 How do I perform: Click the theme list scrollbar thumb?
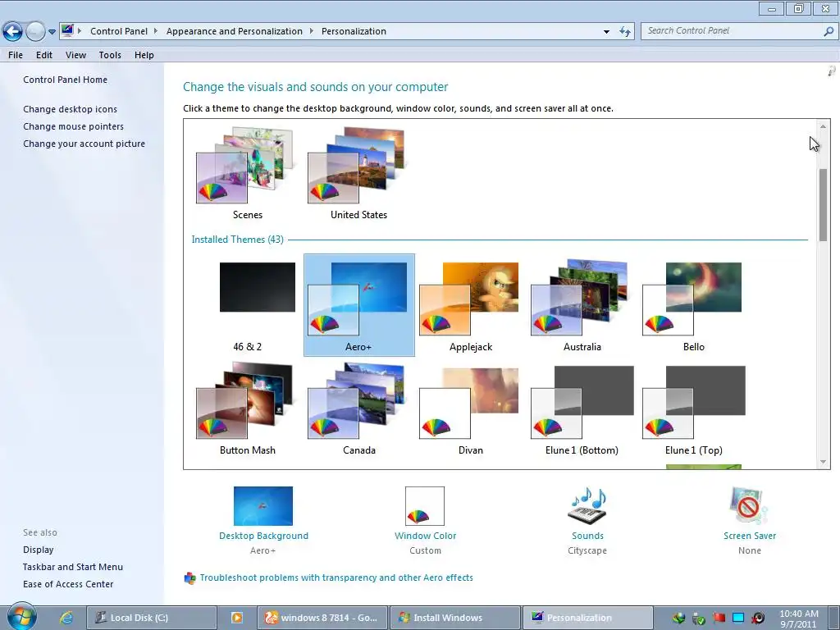coord(823,204)
